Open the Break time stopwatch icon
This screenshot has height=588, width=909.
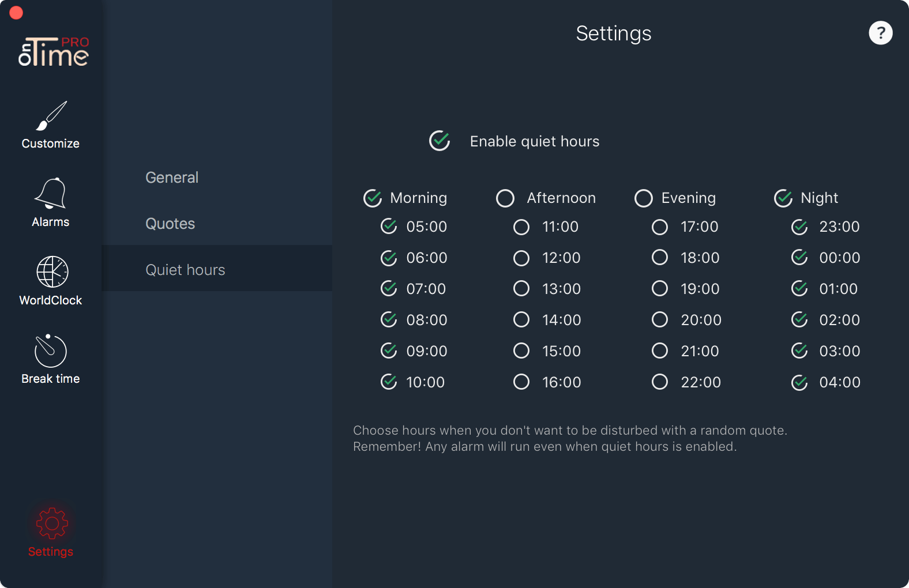pyautogui.click(x=51, y=350)
